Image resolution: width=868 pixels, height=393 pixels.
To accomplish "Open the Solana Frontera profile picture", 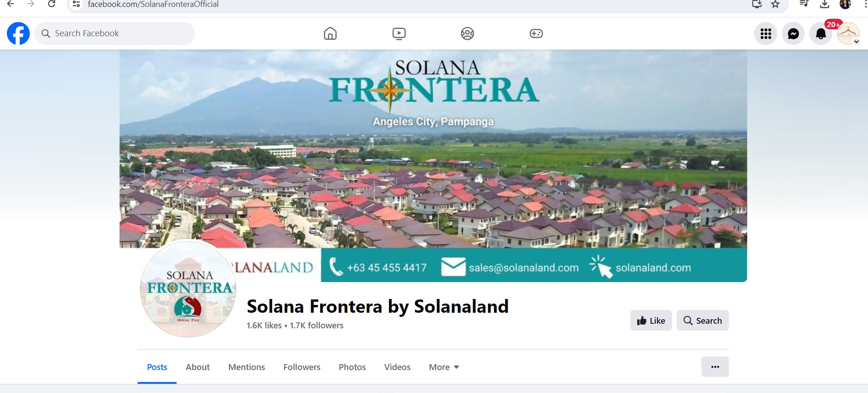I will (x=188, y=289).
